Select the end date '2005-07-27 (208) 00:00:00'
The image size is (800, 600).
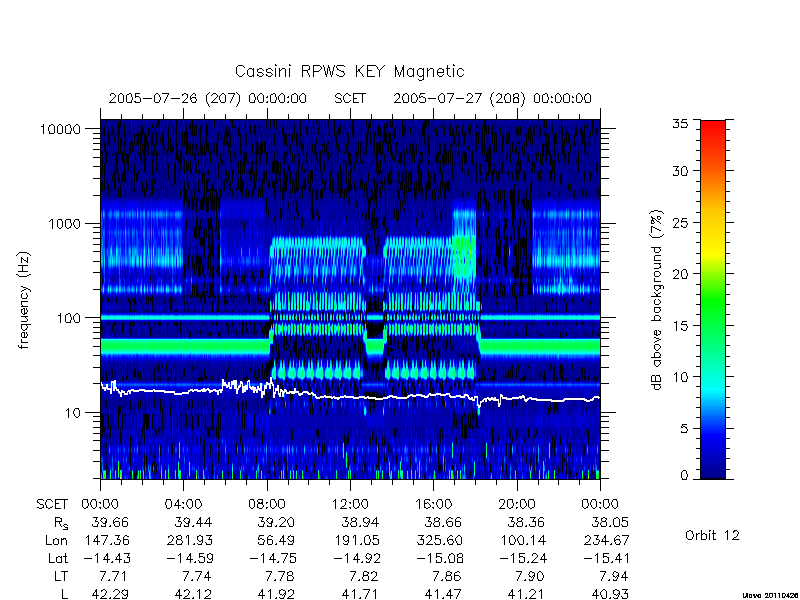(492, 98)
